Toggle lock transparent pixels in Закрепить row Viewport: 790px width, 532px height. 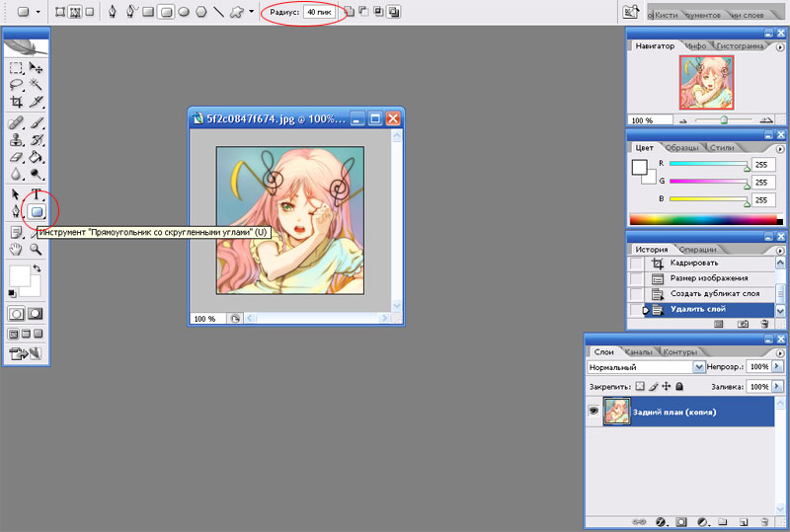point(639,386)
